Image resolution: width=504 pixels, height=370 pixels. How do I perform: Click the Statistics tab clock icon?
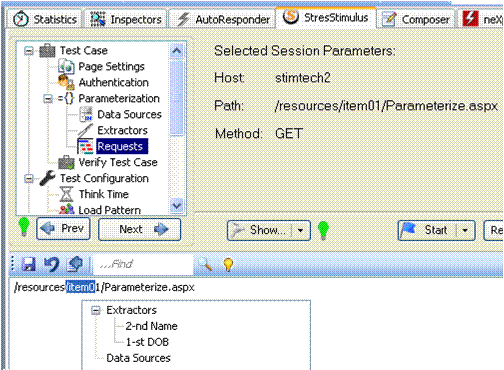tap(21, 19)
